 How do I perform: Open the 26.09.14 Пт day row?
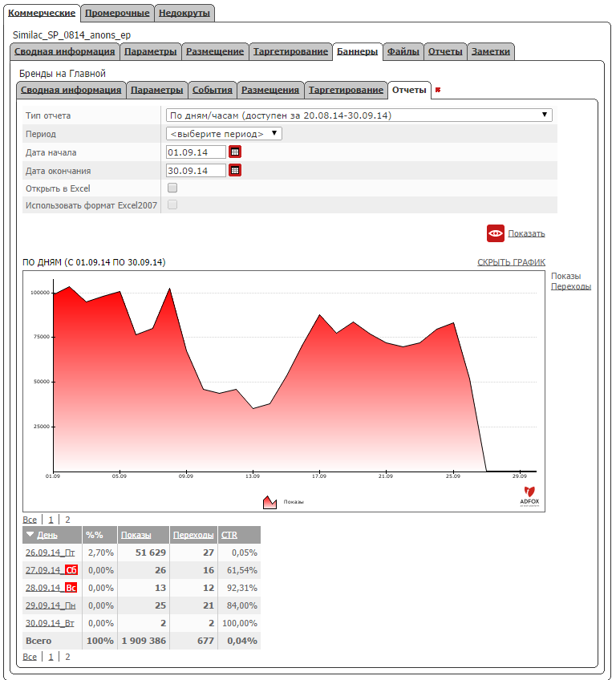coord(51,552)
